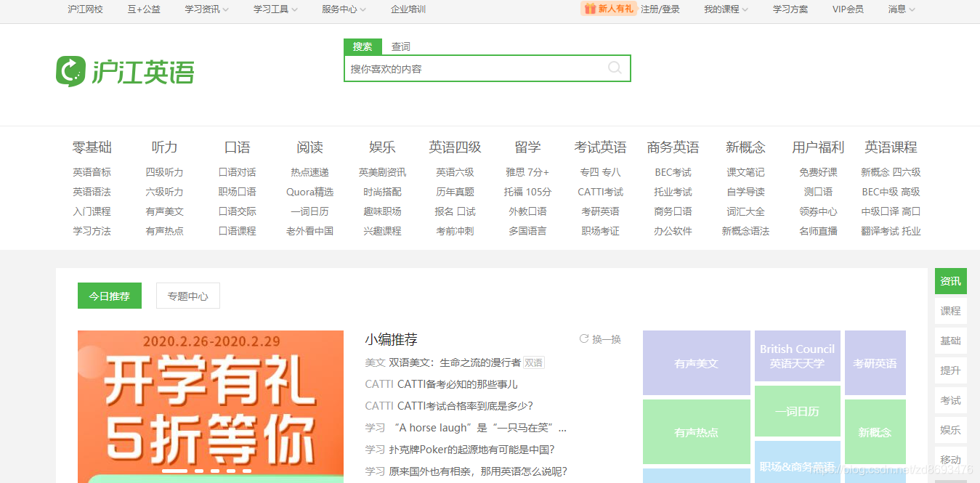Select the 专题中心 tab
Screen dimensions: 980x483
click(x=188, y=296)
